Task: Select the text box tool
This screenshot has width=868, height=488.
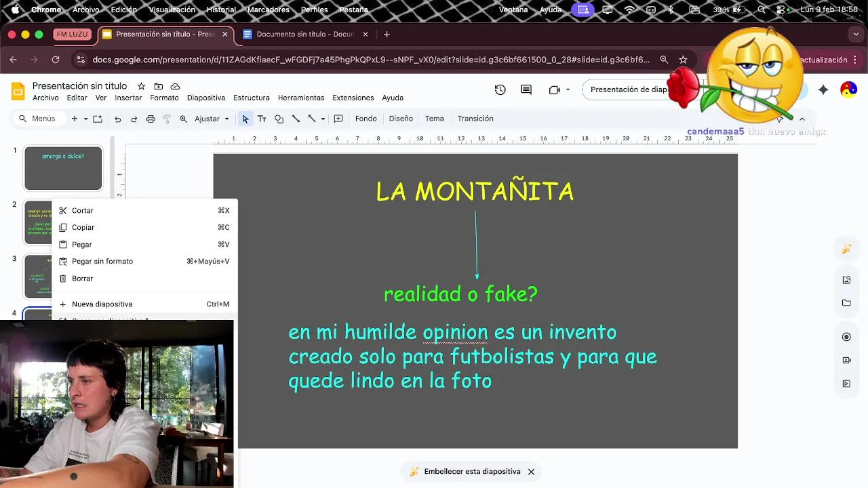Action: point(262,119)
